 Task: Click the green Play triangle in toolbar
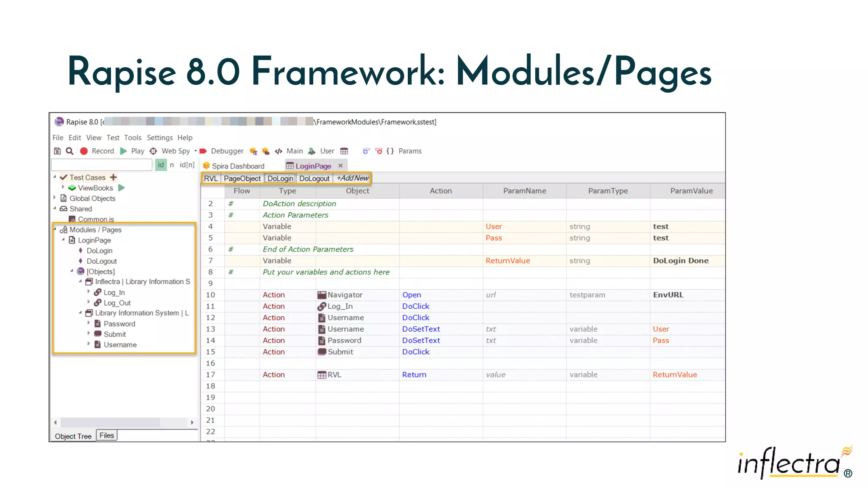coord(123,151)
